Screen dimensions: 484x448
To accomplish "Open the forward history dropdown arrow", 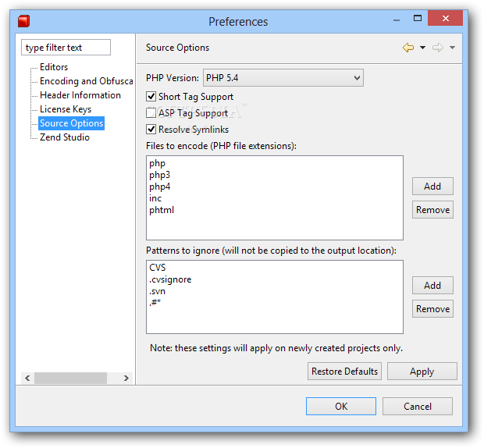I will (x=452, y=48).
